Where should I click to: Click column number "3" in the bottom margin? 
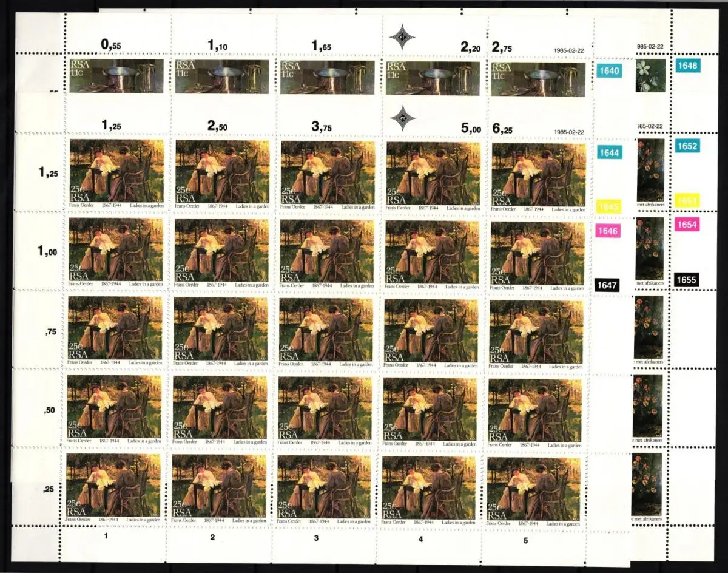click(x=317, y=538)
